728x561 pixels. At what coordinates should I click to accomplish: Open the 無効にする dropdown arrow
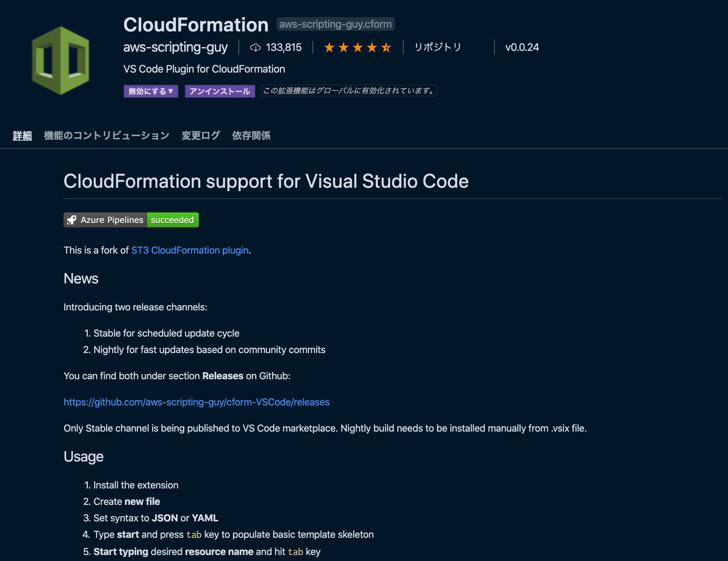[171, 91]
